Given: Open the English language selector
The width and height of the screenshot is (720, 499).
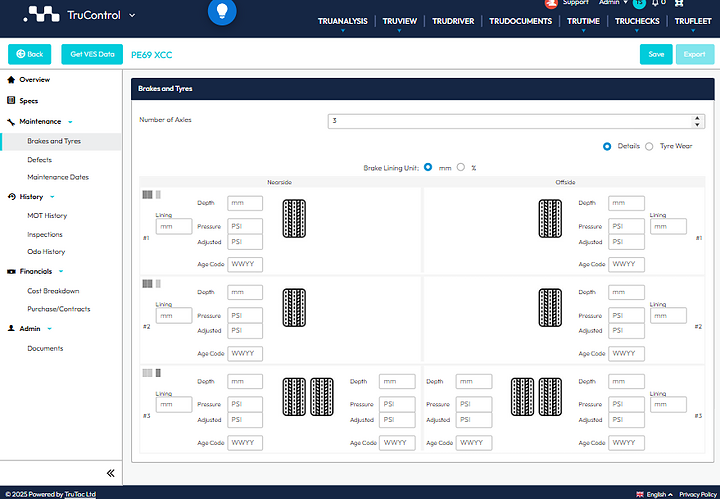Looking at the screenshot, I should click(659, 494).
